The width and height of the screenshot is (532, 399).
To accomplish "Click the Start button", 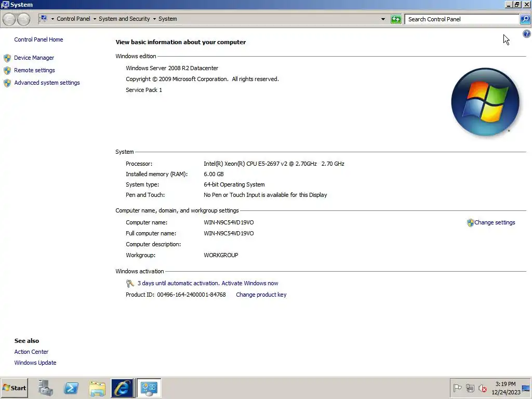I will [14, 388].
